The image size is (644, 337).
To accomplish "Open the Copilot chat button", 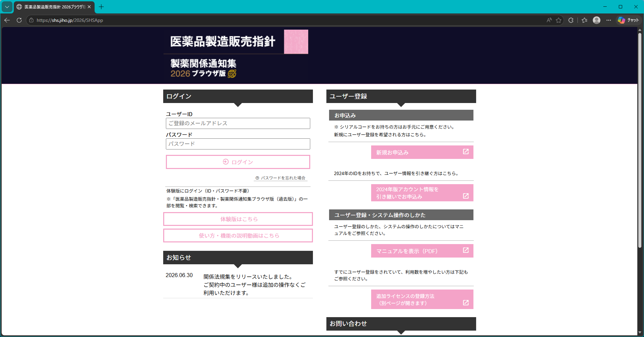I will 629,20.
